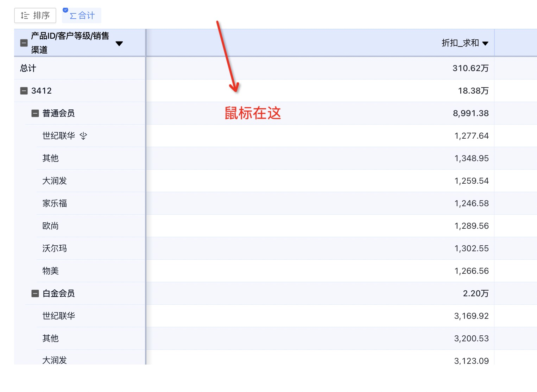Click the drill-down arrow icon next to 世纪联华
The width and height of the screenshot is (537, 392).
click(x=83, y=136)
